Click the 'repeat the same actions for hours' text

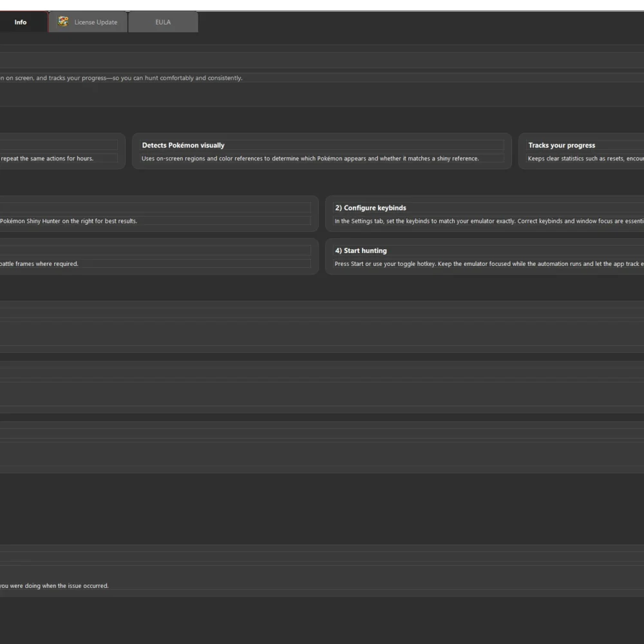tap(47, 158)
